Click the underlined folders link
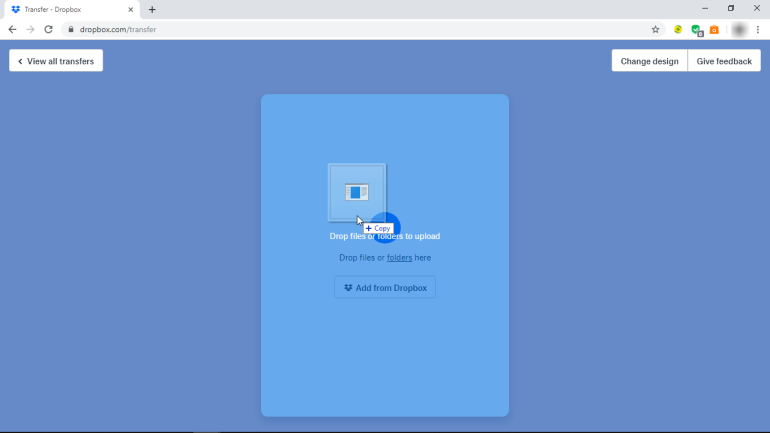 [399, 258]
